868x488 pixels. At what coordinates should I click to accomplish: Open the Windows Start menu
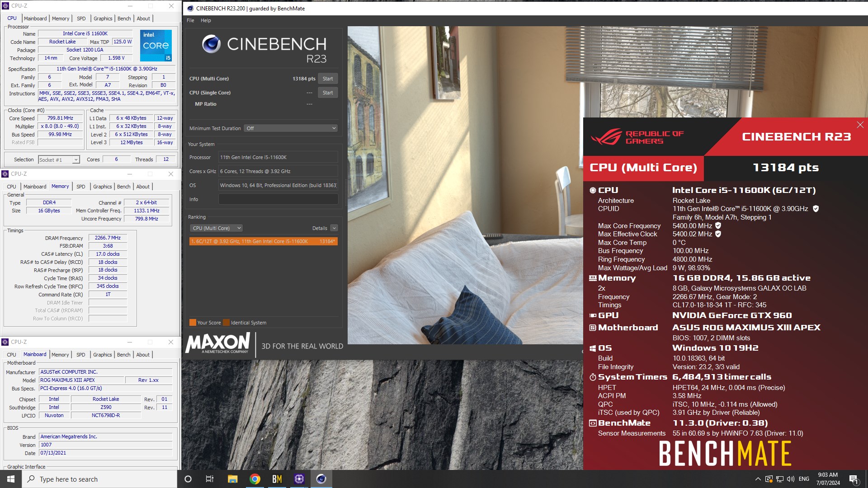[11, 479]
